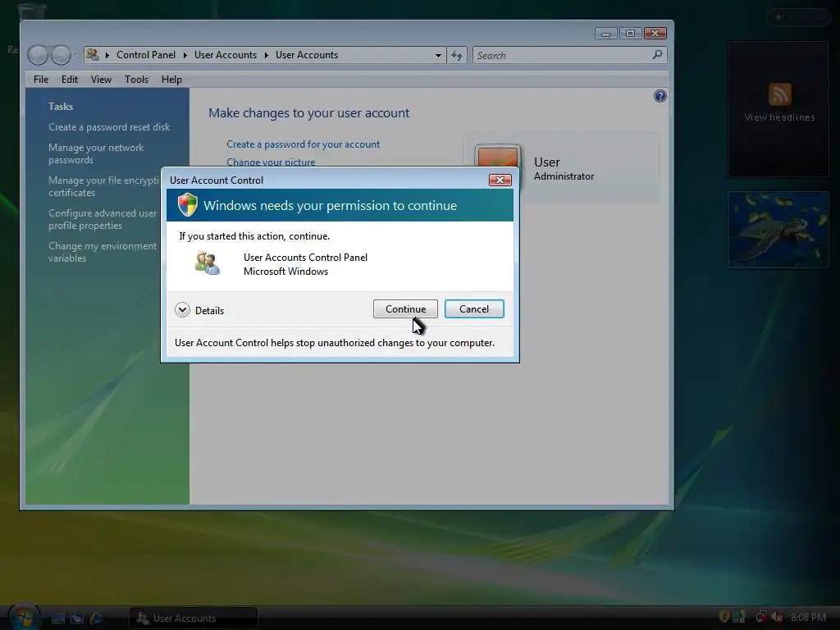840x630 pixels.
Task: Close the User Account Control dialog
Action: tap(500, 180)
